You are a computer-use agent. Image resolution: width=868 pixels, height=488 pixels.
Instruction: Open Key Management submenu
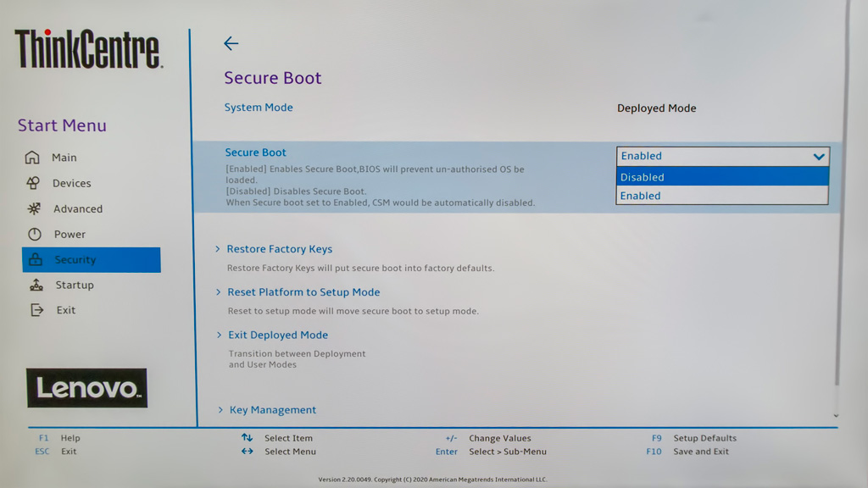coord(273,410)
